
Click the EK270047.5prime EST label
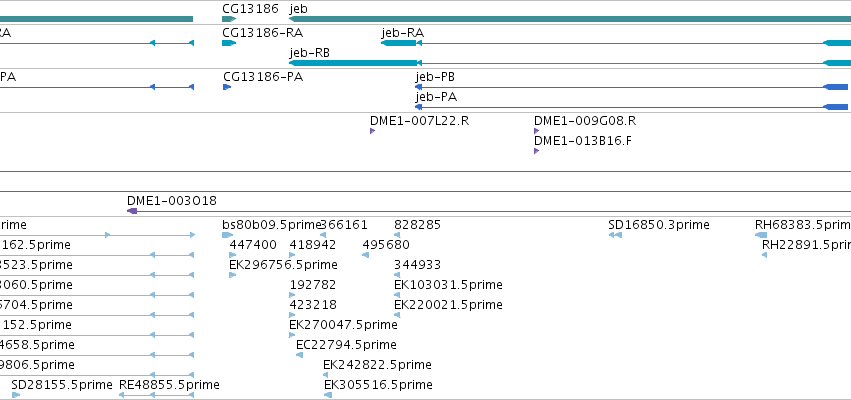coord(343,325)
